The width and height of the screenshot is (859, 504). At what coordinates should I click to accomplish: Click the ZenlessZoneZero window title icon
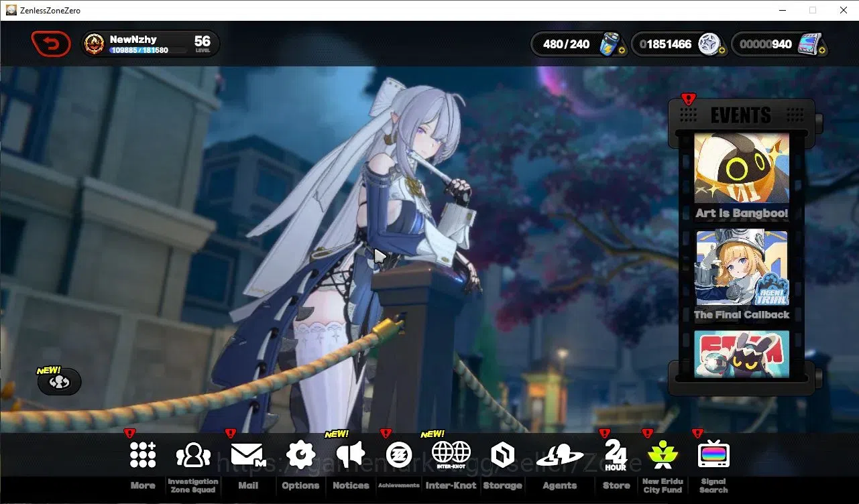[x=11, y=10]
